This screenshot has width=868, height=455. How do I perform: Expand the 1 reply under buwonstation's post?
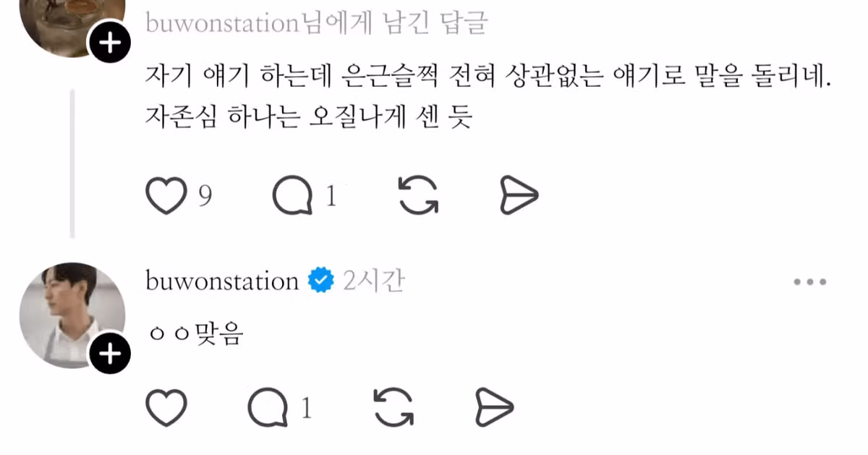306,407
